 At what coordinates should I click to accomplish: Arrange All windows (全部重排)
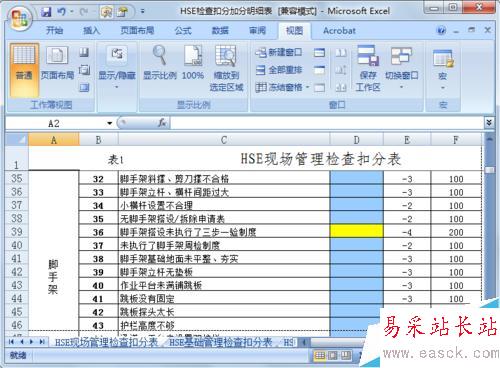click(279, 70)
